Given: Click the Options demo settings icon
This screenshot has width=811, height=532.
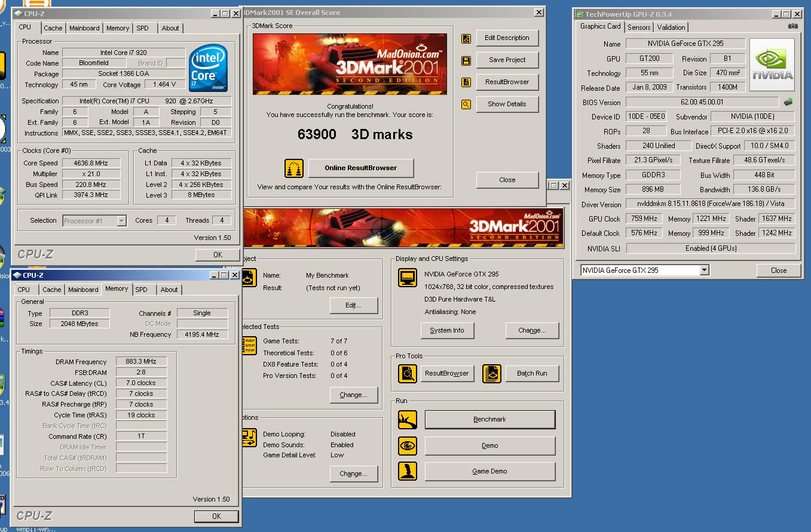Looking at the screenshot, I should tap(249, 438).
